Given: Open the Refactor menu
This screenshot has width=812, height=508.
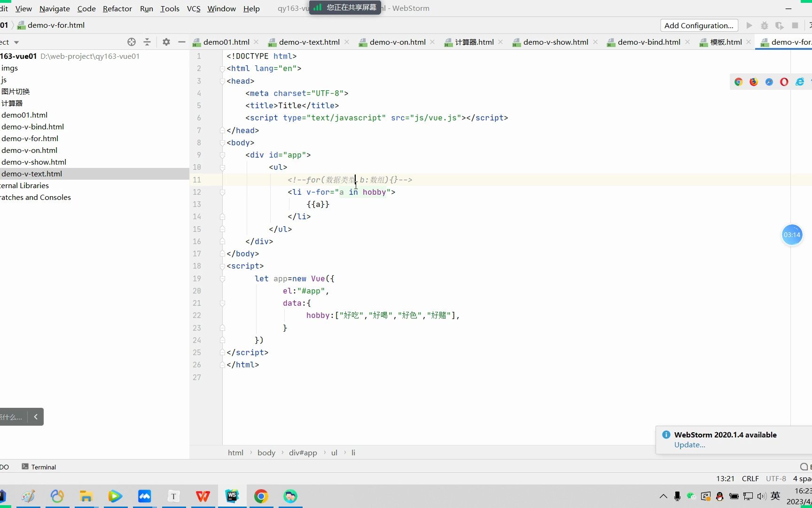Looking at the screenshot, I should pos(117,8).
